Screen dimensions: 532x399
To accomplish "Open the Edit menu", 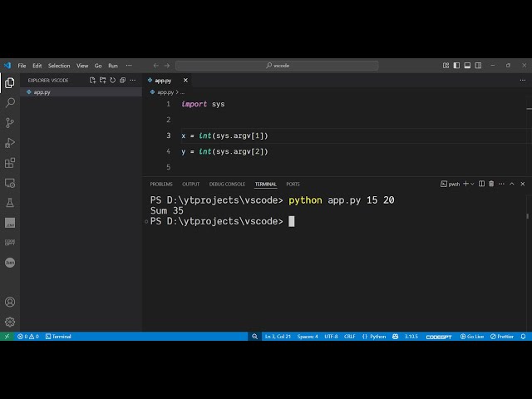I will coord(37,66).
